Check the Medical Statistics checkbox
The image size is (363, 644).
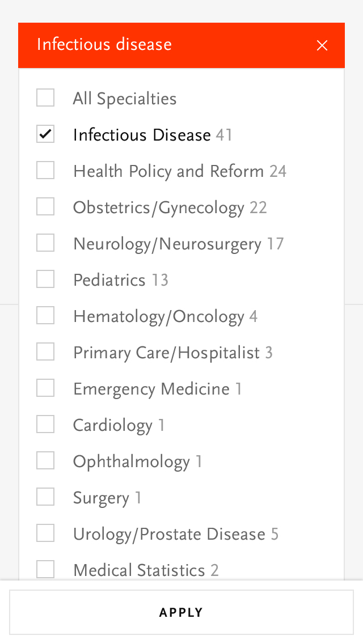[45, 569]
